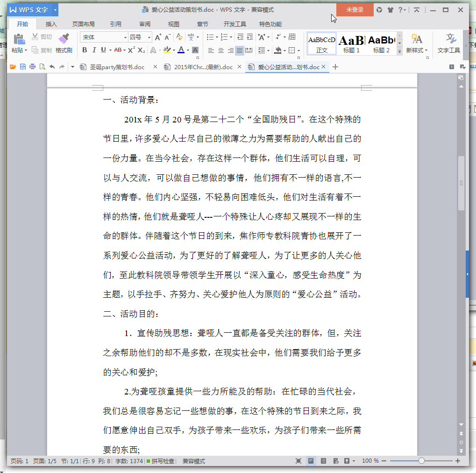Click the insert table grid icon
The height and width of the screenshot is (473, 476).
292,37
